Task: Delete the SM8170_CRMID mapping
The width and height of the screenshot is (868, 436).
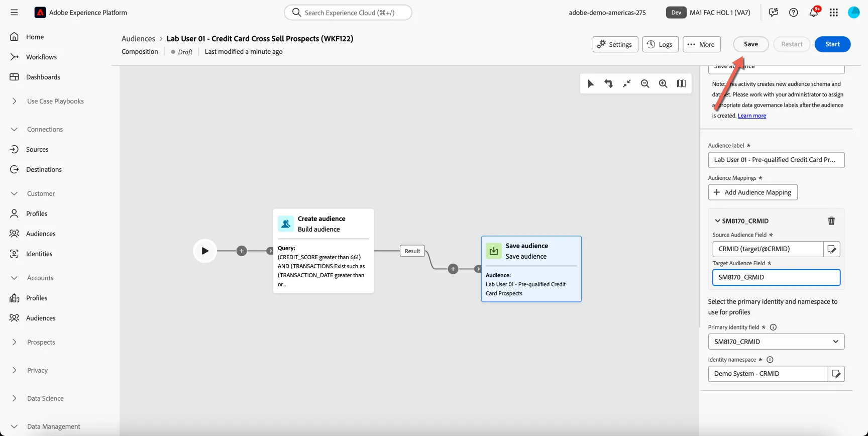Action: 831,221
